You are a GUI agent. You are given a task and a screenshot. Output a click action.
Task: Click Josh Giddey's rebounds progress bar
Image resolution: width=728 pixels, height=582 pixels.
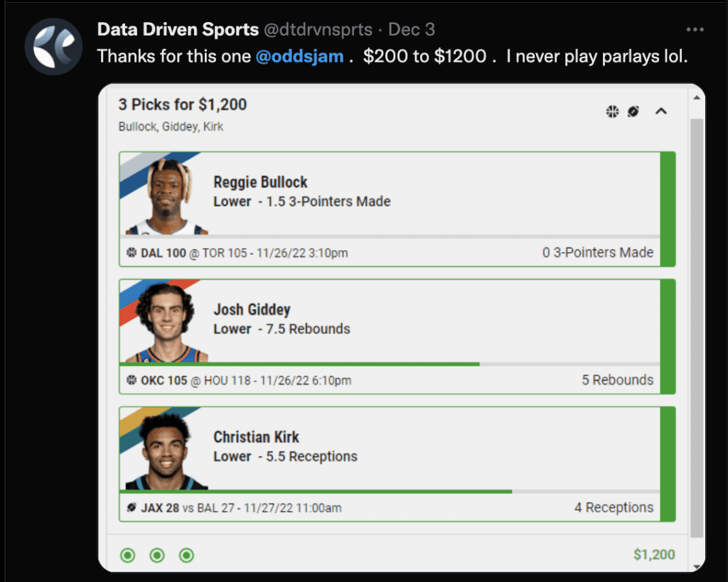[x=390, y=365]
